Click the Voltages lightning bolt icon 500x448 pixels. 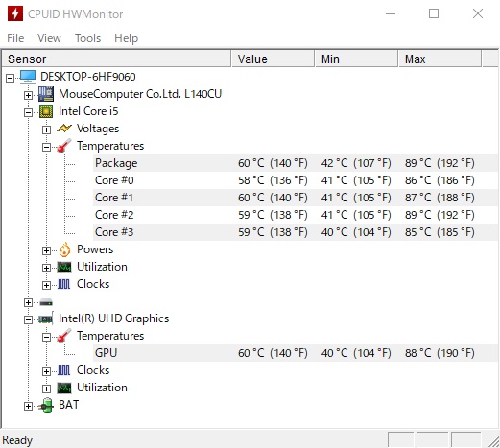(x=64, y=129)
